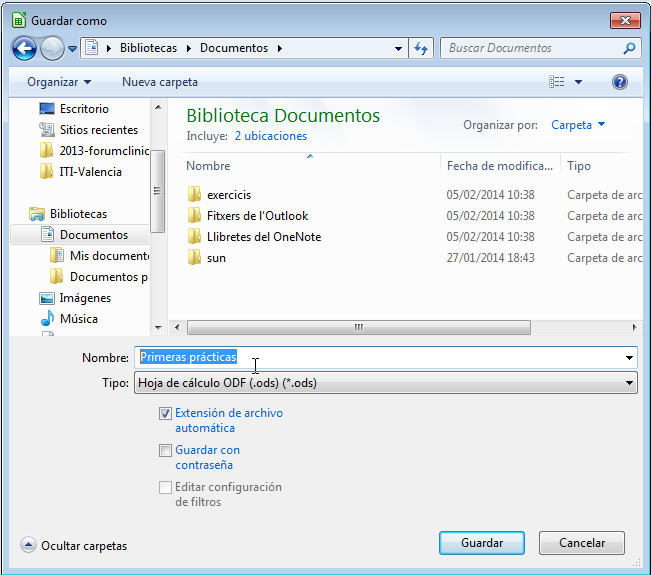Image resolution: width=651 pixels, height=575 pixels.
Task: Close the Guardar como dialog
Action: tap(625, 20)
